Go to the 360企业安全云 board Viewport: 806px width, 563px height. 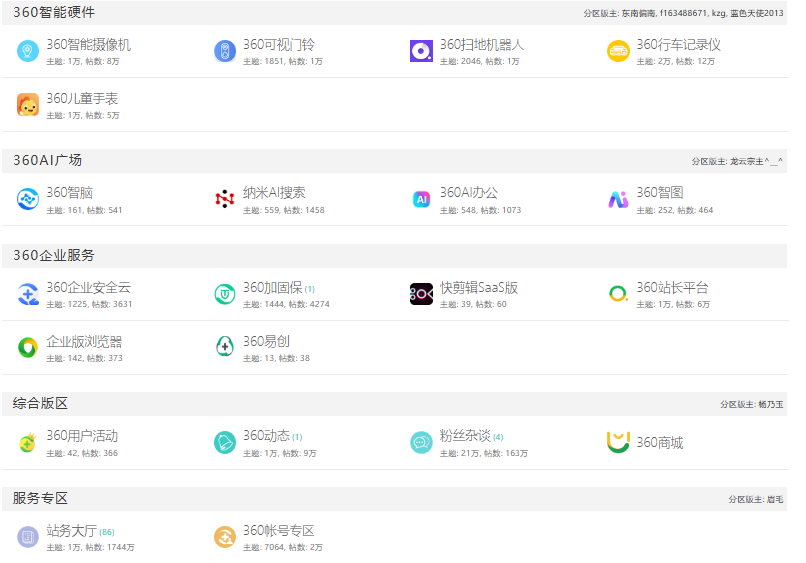pos(88,288)
